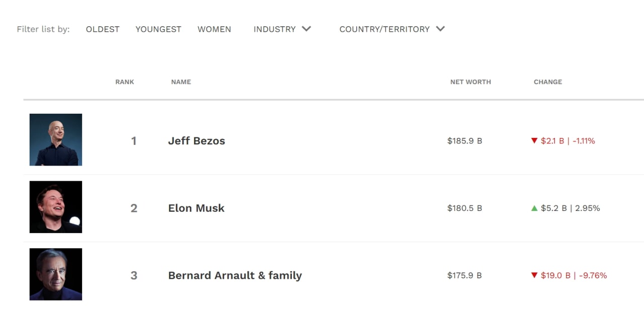This screenshot has width=644, height=309.
Task: Filter the list by WOMEN
Action: coord(214,29)
